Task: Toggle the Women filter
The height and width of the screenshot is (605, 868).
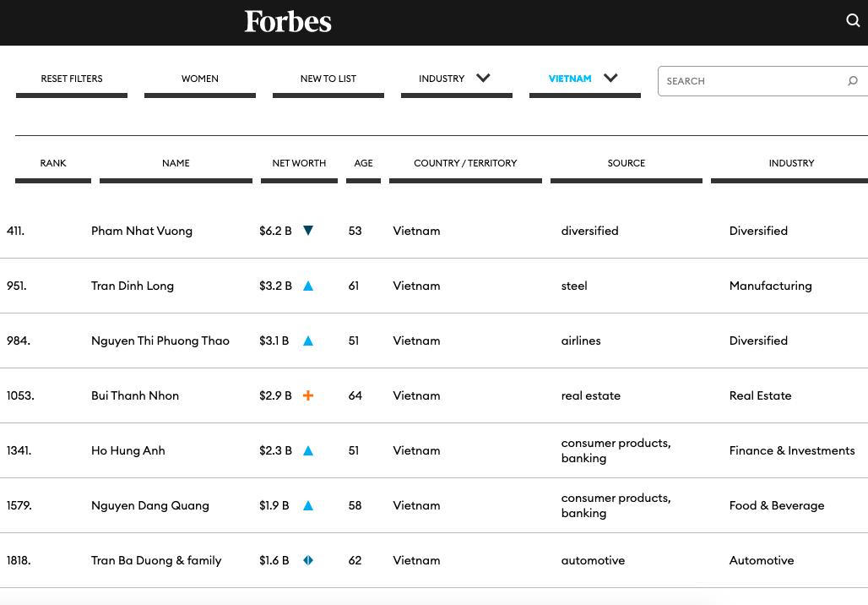Action: pos(200,79)
